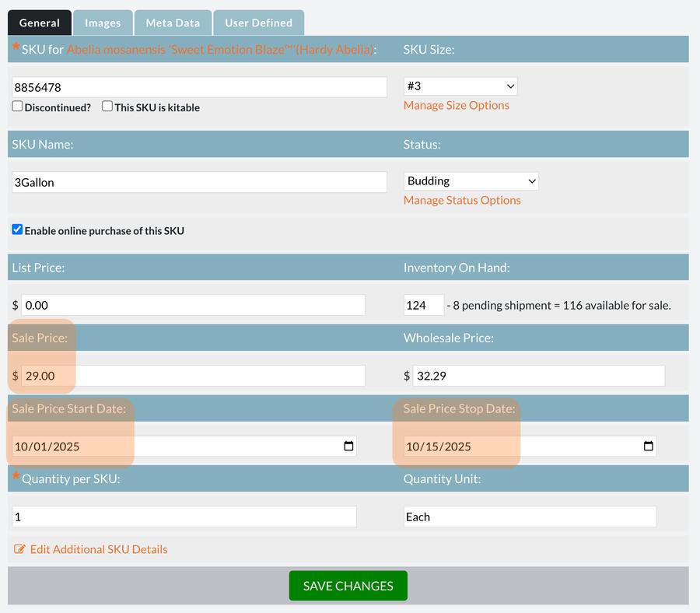Open the SKU Size dropdown
Image resolution: width=700 pixels, height=613 pixels.
pyautogui.click(x=460, y=86)
